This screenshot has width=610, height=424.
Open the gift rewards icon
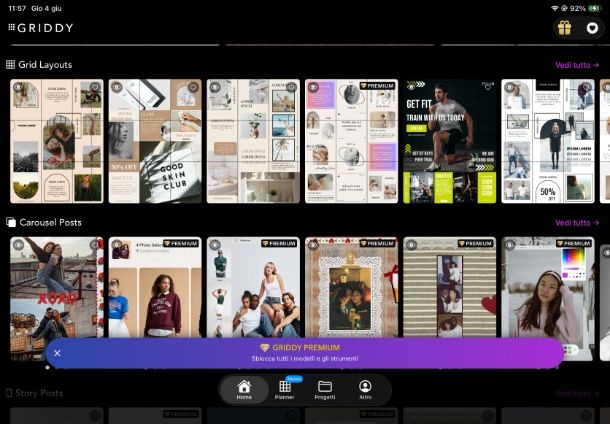tap(564, 28)
